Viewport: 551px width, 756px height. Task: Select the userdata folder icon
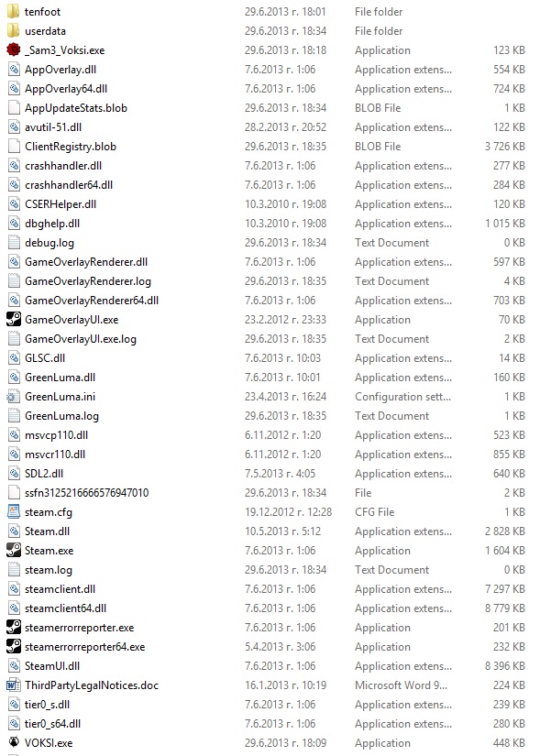click(x=13, y=31)
